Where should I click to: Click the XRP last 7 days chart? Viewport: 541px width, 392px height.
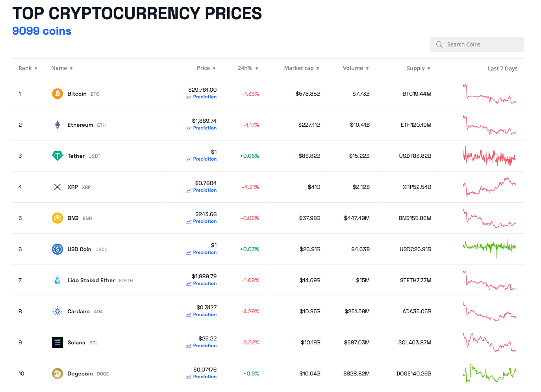[489, 187]
